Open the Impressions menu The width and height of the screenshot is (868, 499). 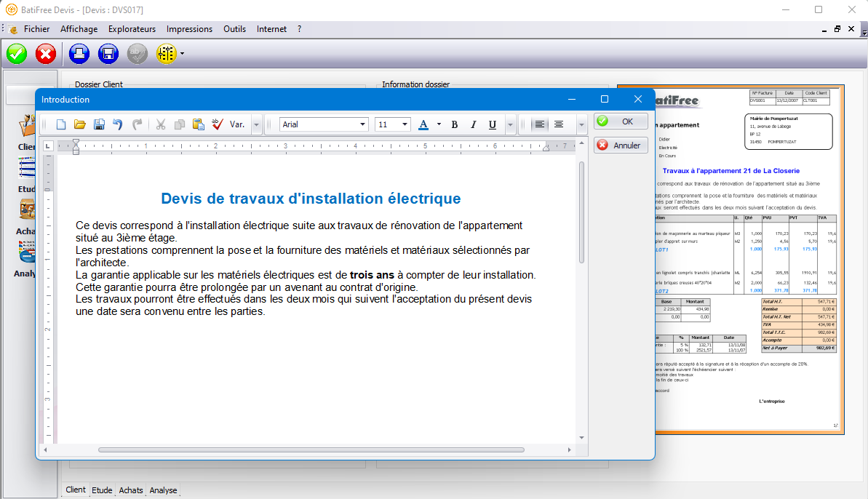(189, 29)
